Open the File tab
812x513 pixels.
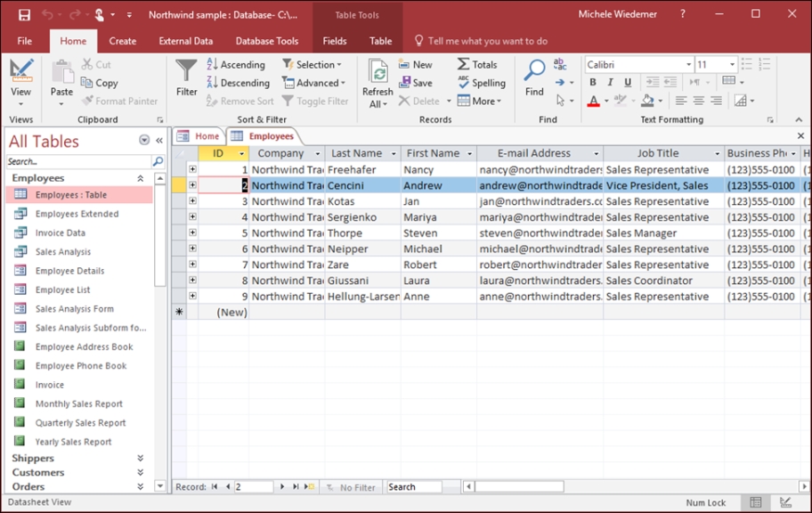pyautogui.click(x=24, y=41)
